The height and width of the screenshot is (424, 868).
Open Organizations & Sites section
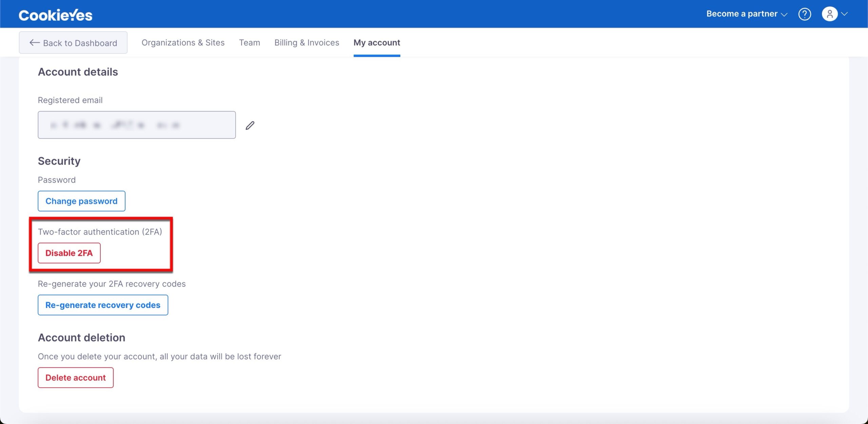183,42
